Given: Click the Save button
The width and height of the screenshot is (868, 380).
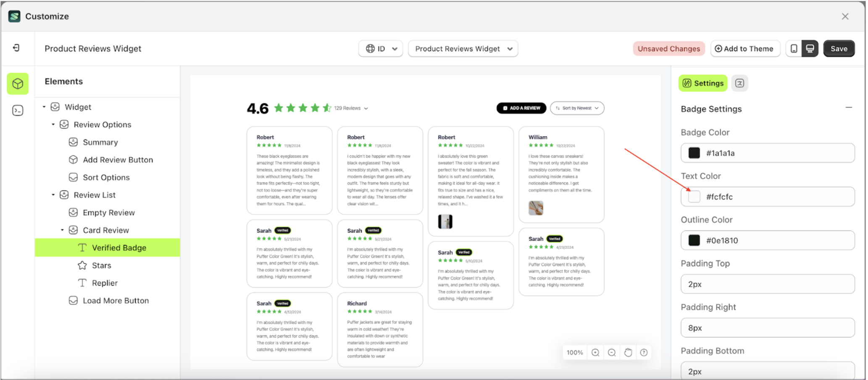Looking at the screenshot, I should [839, 48].
